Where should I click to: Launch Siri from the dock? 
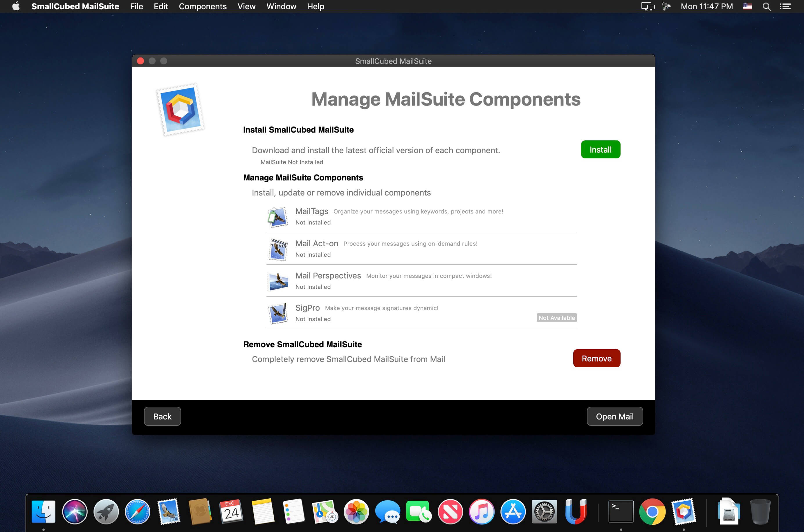[x=75, y=512]
